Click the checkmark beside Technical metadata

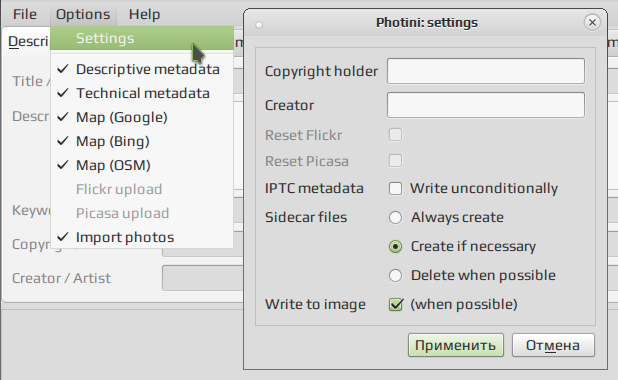63,93
